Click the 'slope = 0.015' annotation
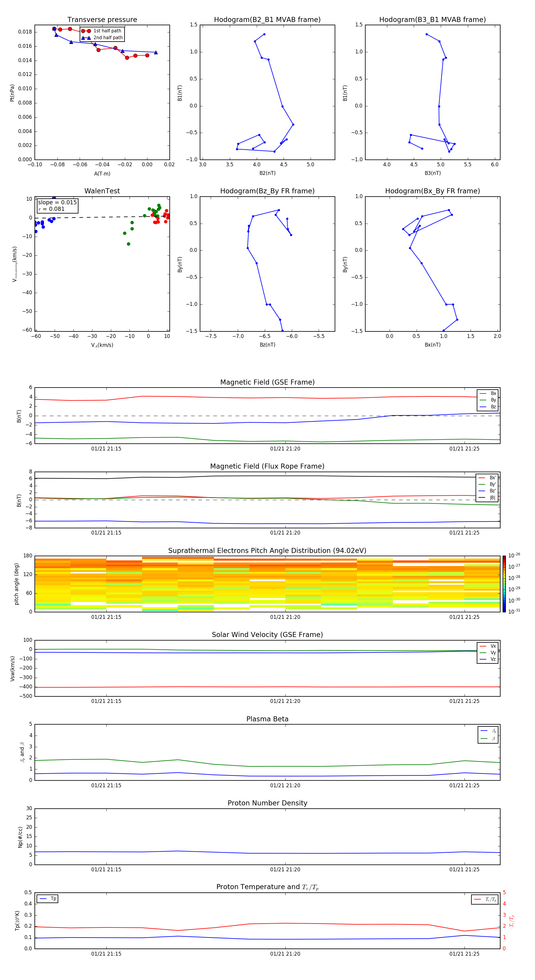This screenshot has width=535, height=980. coord(57,203)
